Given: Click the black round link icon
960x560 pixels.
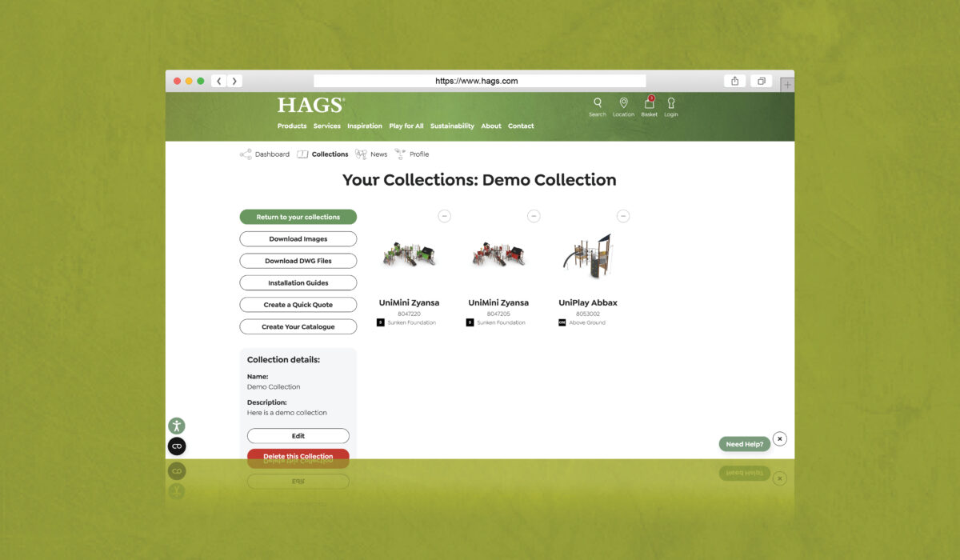Looking at the screenshot, I should coord(177,446).
